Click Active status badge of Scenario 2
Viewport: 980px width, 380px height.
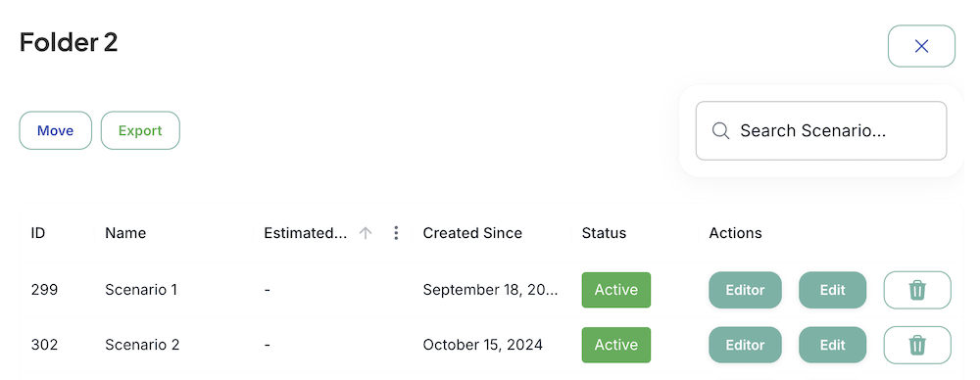[616, 345]
